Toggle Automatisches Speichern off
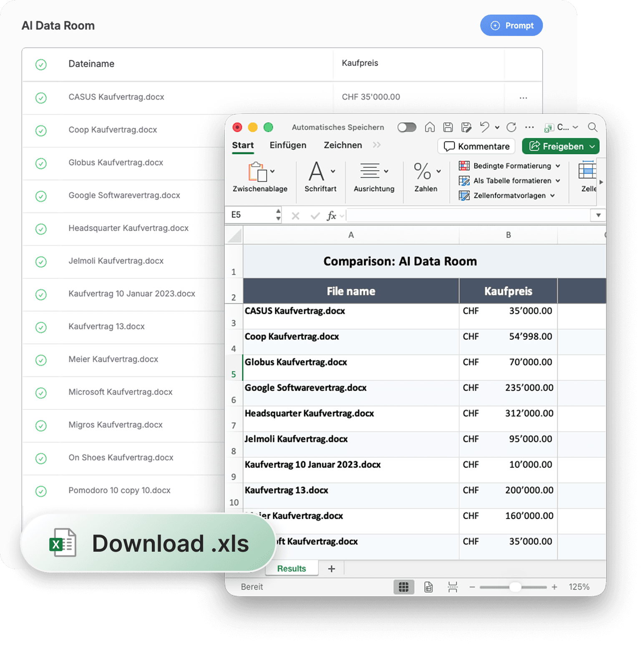This screenshot has width=644, height=646. pyautogui.click(x=407, y=127)
